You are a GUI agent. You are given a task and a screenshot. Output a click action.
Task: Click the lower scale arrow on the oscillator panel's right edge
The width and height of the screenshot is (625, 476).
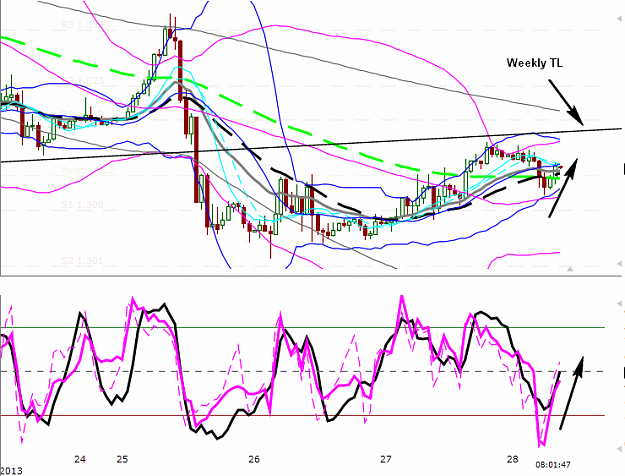(x=620, y=450)
